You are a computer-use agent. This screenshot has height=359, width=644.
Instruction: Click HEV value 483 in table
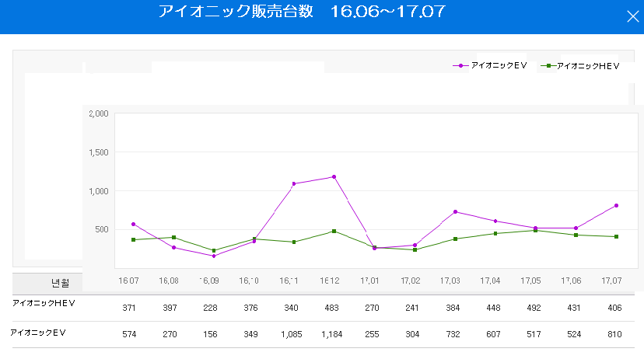pyautogui.click(x=331, y=308)
